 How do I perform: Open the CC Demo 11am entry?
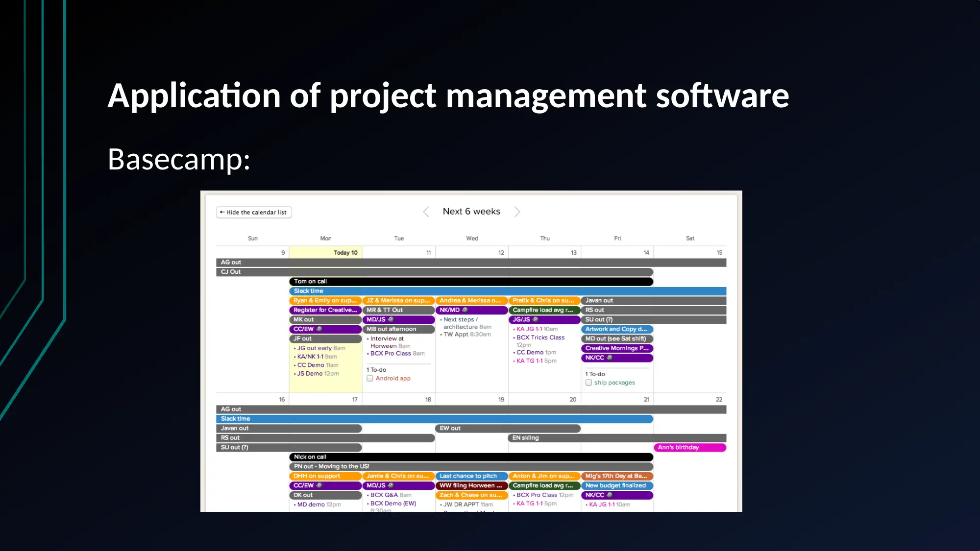[x=318, y=365]
